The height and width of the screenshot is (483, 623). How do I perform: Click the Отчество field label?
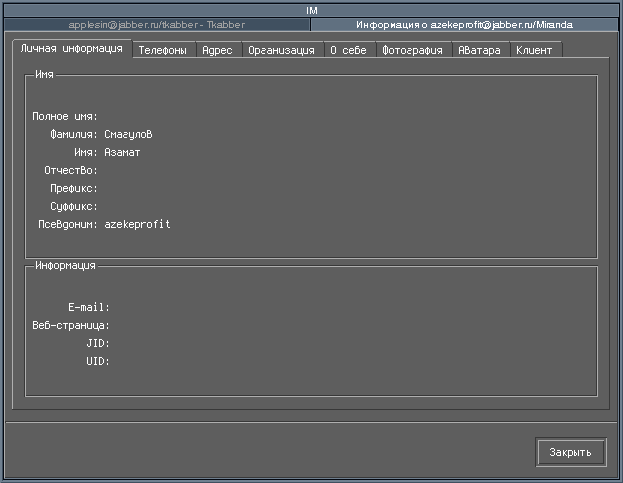click(x=70, y=170)
